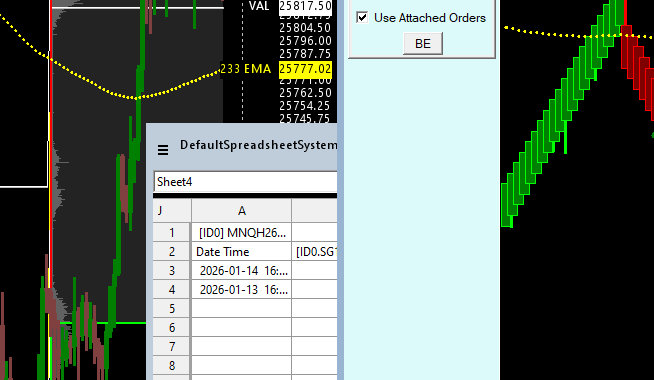Select cell with [ID0] MNQH26 text
Viewport: 654px width, 380px height.
pos(241,232)
